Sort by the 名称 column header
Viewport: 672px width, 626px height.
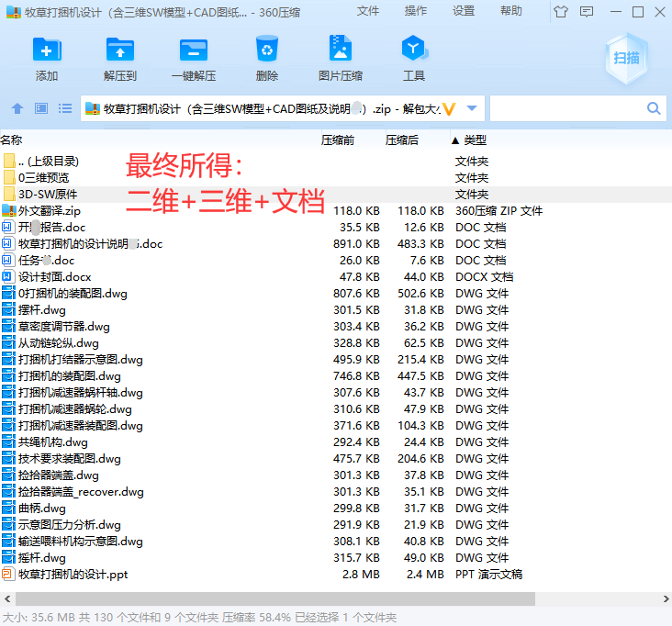click(x=12, y=140)
